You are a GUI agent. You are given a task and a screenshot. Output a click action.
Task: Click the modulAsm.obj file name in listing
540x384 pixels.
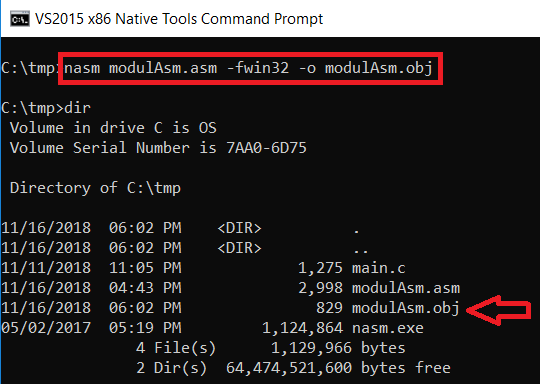pos(406,308)
